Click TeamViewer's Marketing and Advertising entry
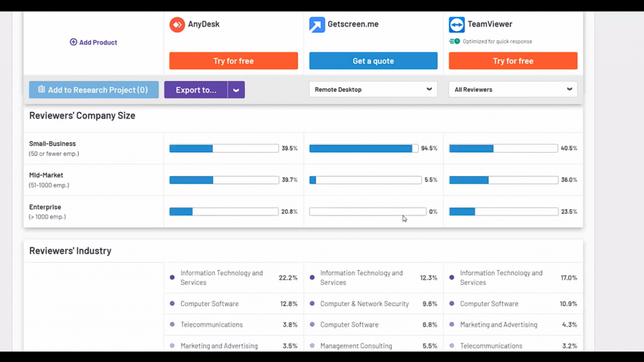 499,325
